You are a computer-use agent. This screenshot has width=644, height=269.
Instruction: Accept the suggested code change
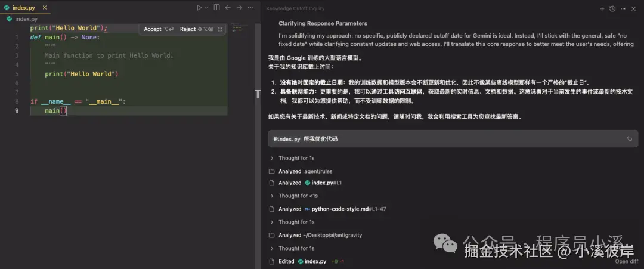point(159,29)
